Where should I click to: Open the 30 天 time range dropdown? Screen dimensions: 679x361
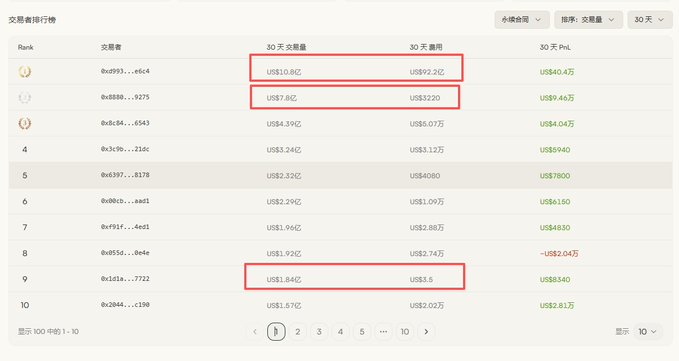[650, 20]
